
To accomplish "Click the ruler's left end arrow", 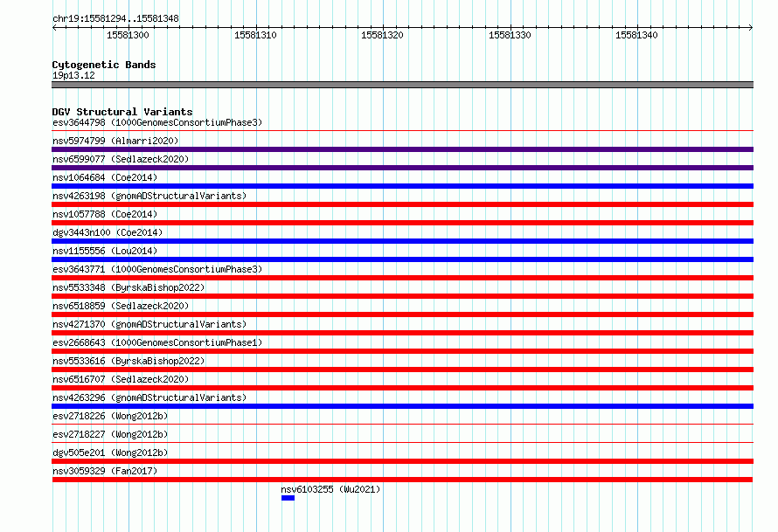I will [x=54, y=27].
